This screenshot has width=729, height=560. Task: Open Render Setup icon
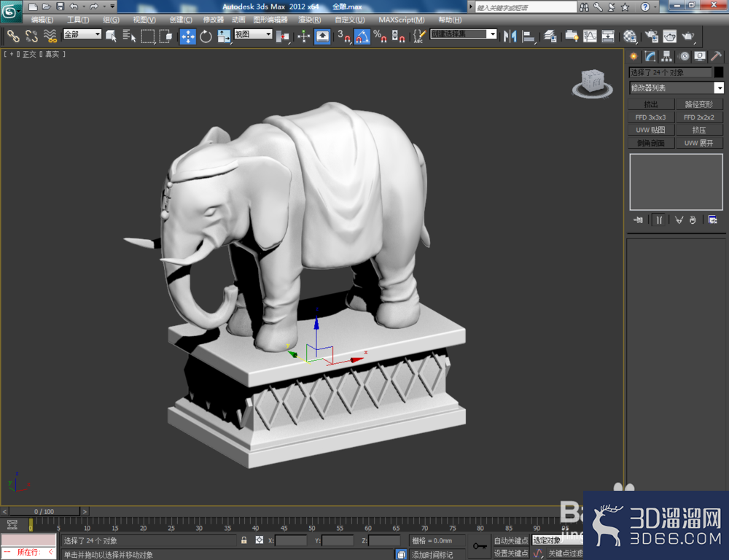tap(652, 36)
